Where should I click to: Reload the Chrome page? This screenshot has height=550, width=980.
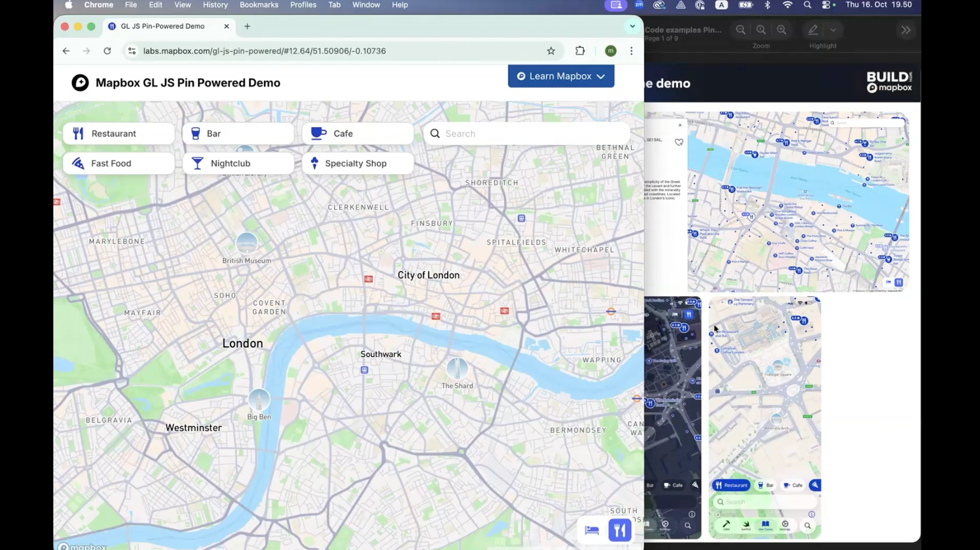click(107, 51)
